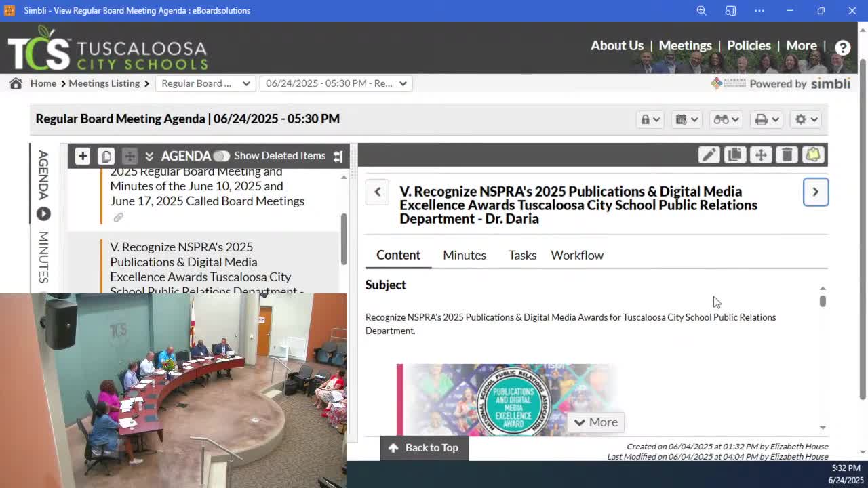Delete item using the trash icon
This screenshot has height=488, width=868.
pos(787,155)
